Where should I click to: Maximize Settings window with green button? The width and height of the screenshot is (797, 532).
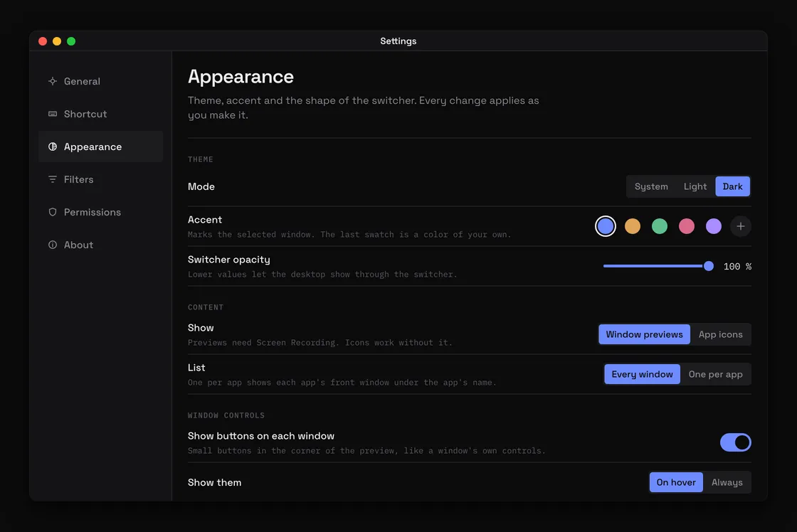point(71,41)
